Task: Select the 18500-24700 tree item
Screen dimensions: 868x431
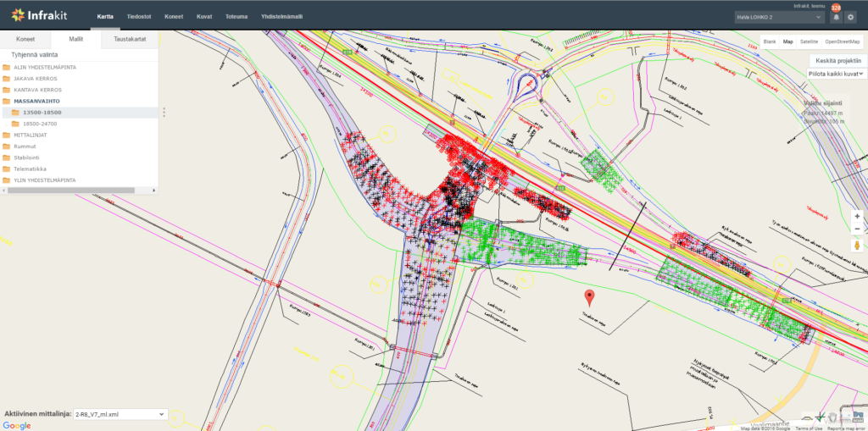Action: point(40,124)
